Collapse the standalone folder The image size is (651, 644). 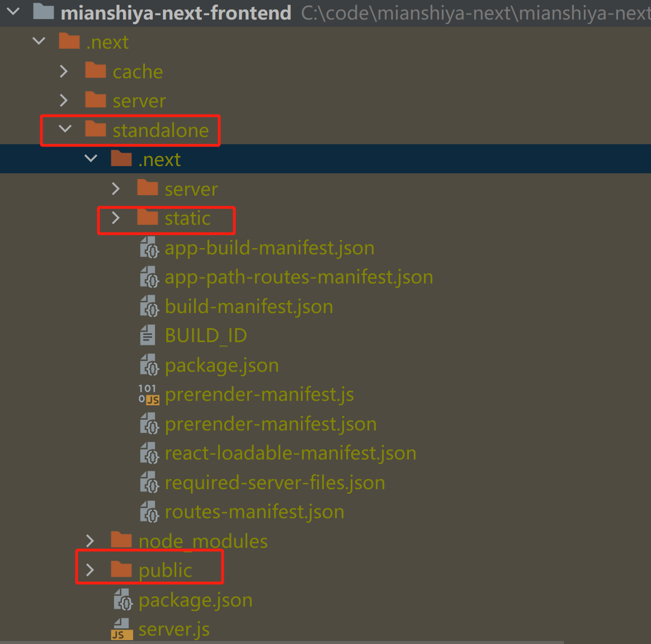(x=65, y=129)
